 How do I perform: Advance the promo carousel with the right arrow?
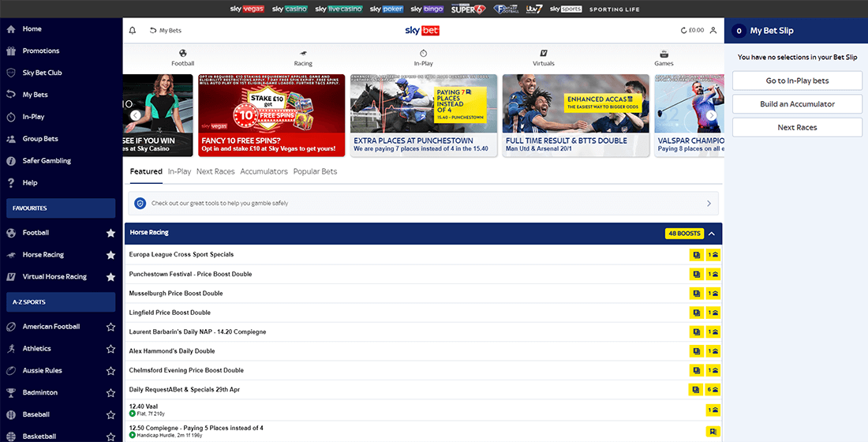pos(711,115)
